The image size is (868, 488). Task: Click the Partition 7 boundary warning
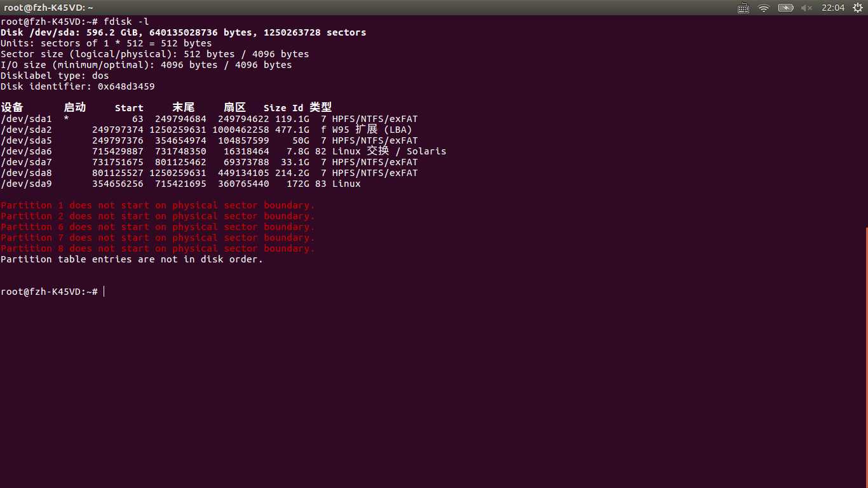(158, 238)
